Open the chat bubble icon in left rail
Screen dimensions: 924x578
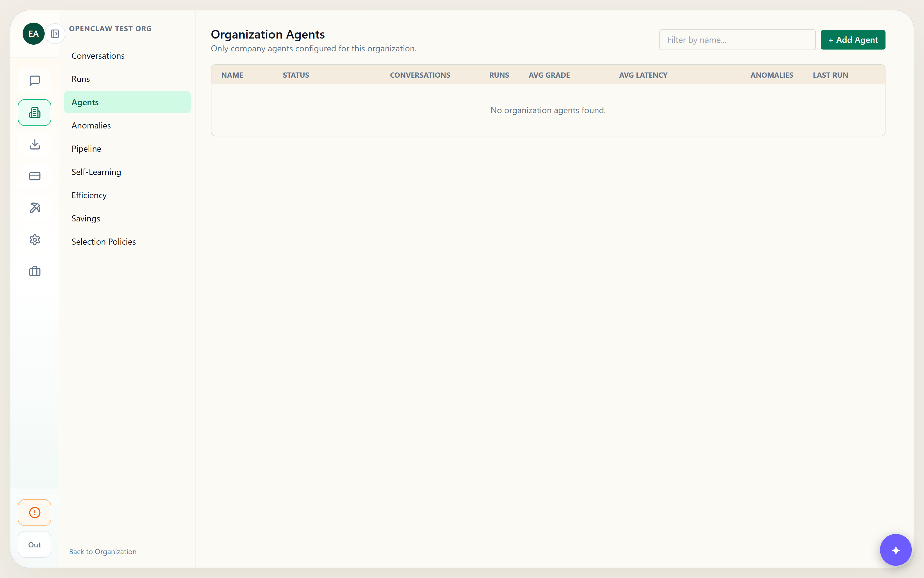click(35, 81)
